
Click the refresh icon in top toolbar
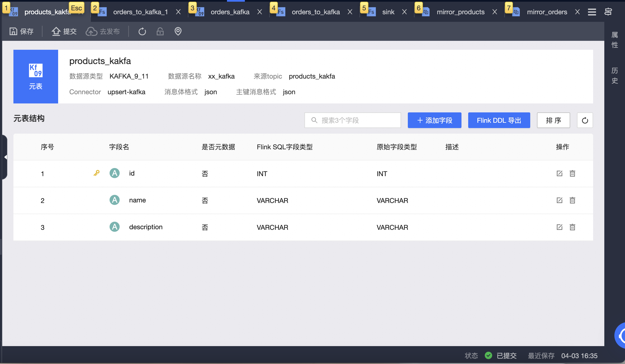pos(142,31)
